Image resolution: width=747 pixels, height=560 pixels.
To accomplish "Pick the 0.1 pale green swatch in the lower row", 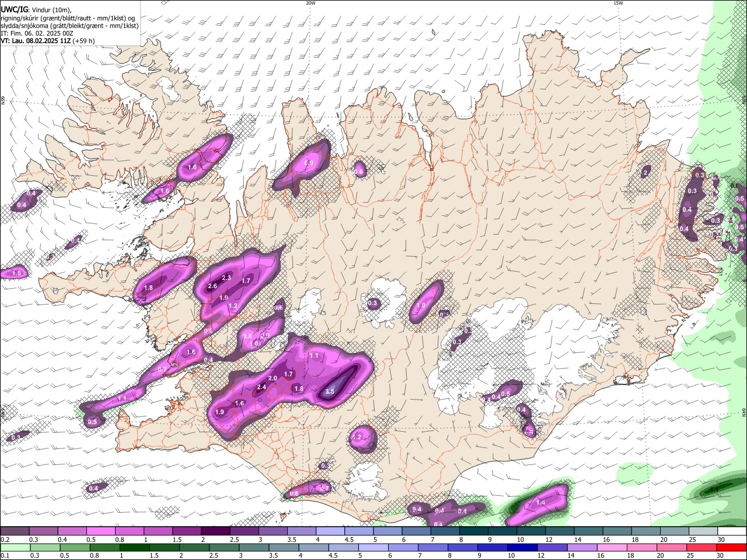I will pos(15,547).
